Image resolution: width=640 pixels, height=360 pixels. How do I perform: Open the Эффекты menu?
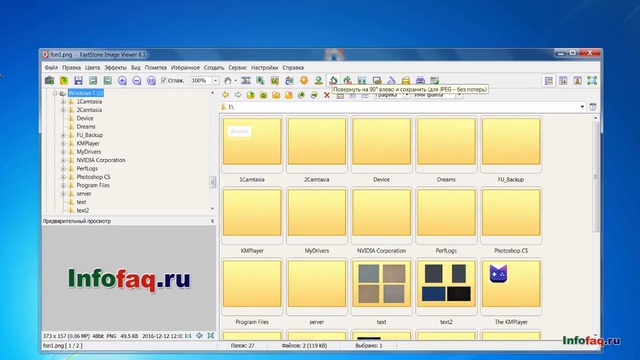tap(116, 68)
